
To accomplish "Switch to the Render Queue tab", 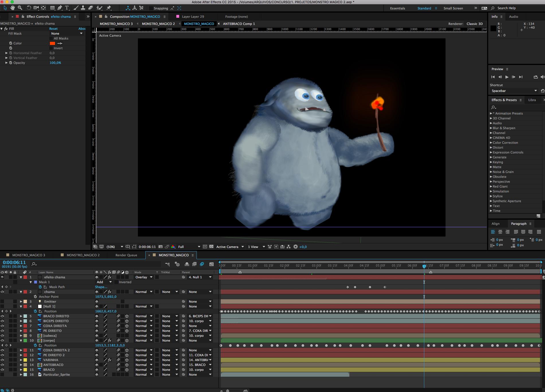I will (x=126, y=255).
